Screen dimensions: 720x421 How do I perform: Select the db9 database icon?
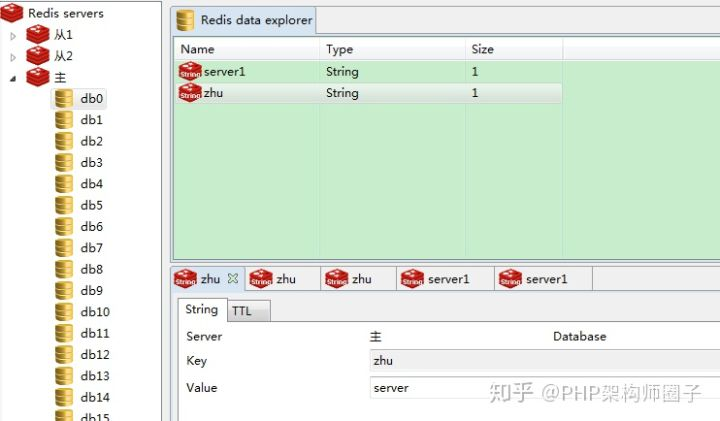pos(64,291)
